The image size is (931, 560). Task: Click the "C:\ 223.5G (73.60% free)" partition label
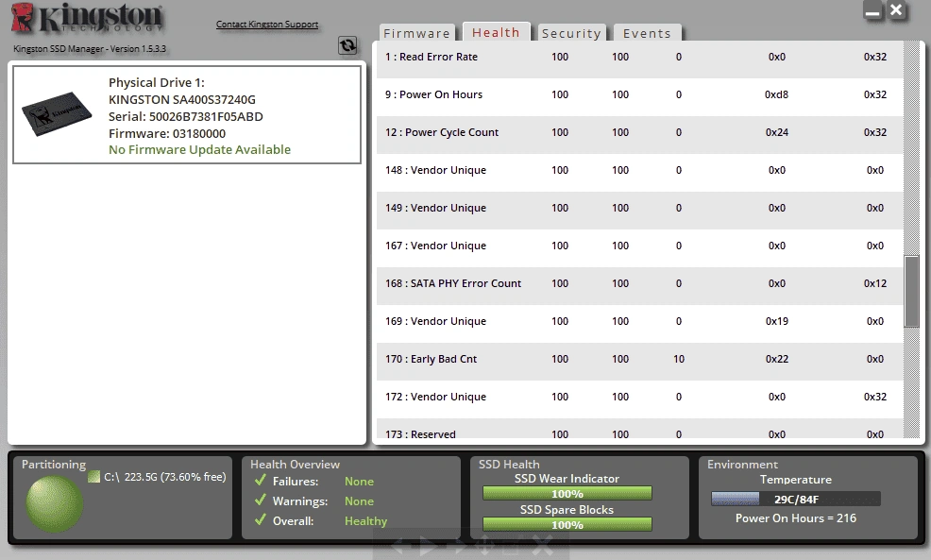click(165, 477)
